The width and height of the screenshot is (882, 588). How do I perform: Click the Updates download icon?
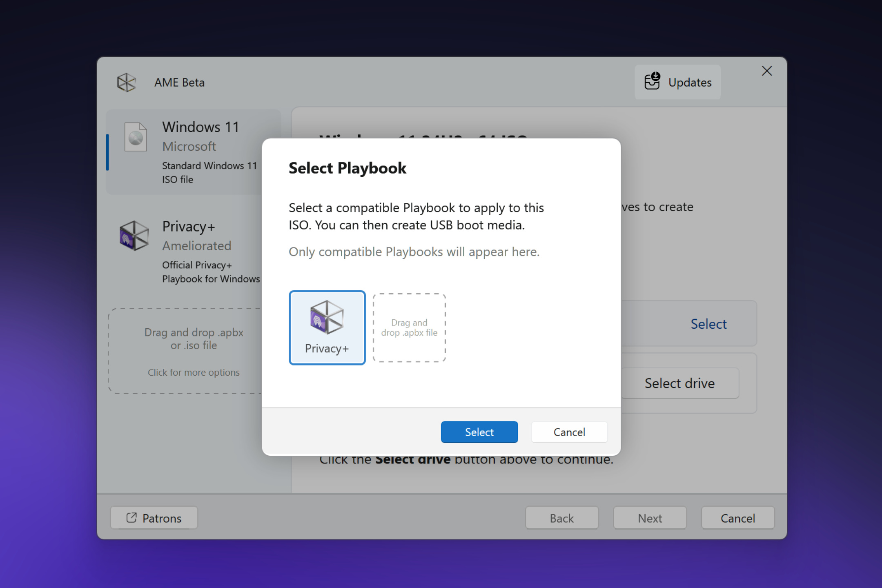[652, 81]
